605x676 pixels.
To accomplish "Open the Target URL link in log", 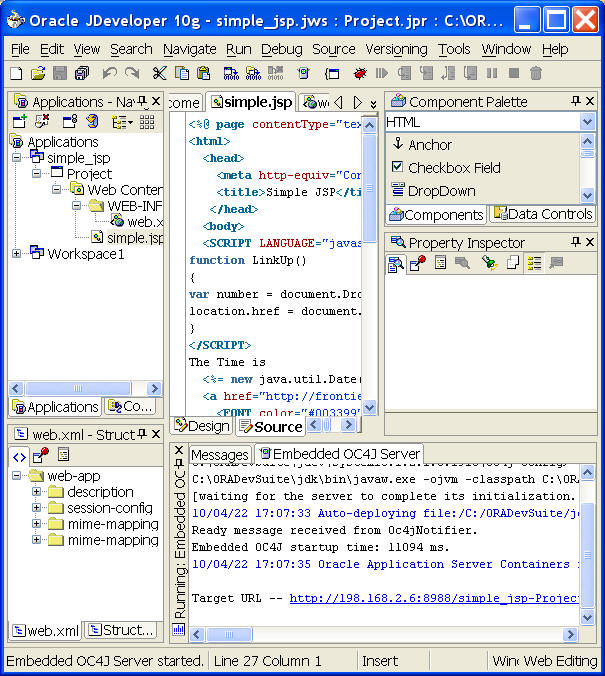I will (434, 598).
